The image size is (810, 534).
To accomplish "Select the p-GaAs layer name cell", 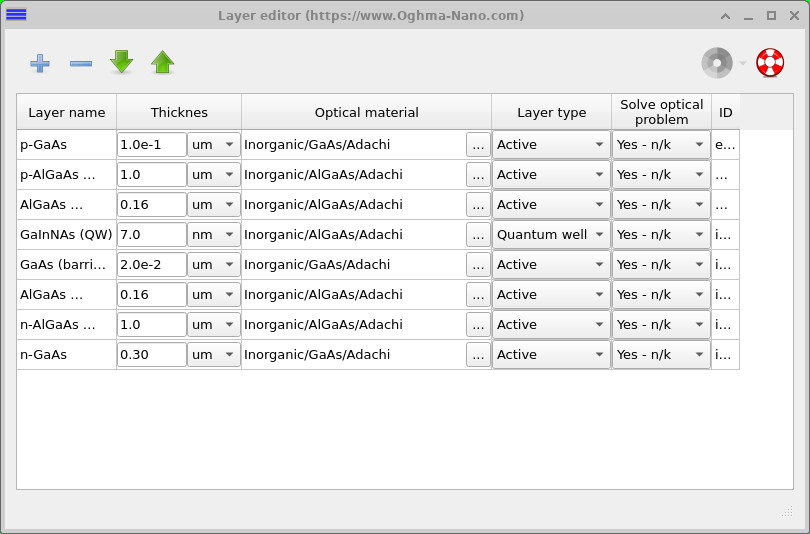I will (67, 145).
